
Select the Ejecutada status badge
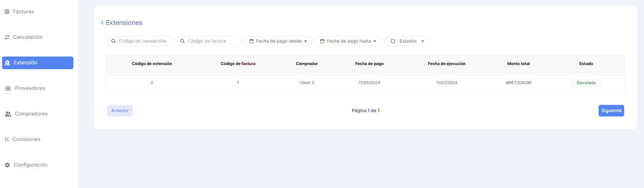click(x=586, y=83)
